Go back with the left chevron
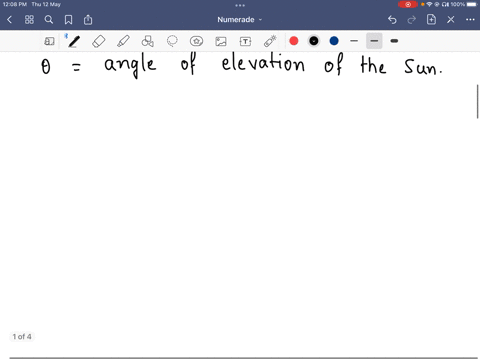Image resolution: width=480 pixels, height=360 pixels. [9, 20]
